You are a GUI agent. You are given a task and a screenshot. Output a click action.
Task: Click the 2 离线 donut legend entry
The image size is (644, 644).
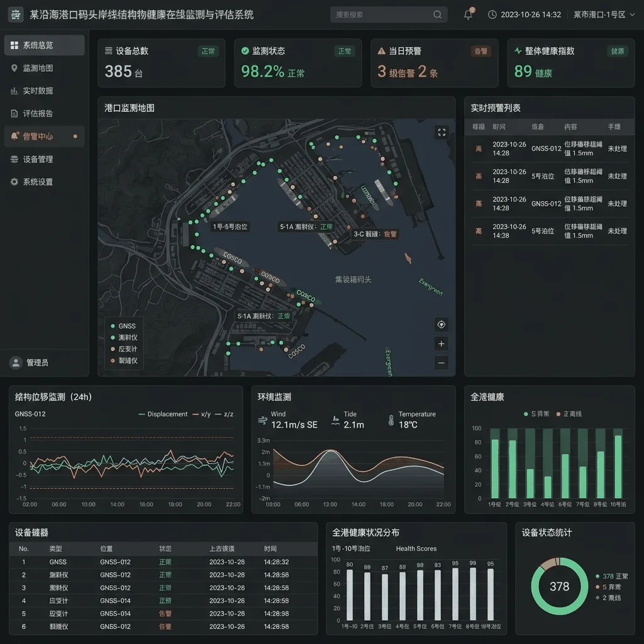click(609, 597)
